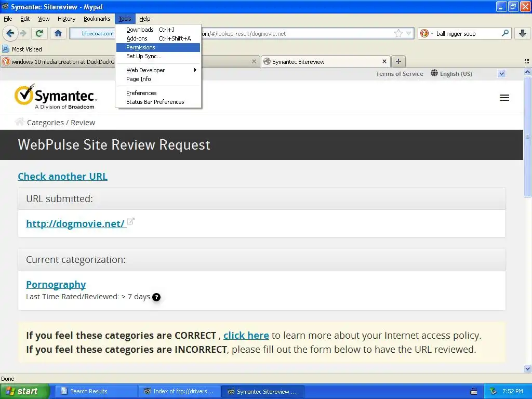
Task: Close the Symantec Sitereview tab
Action: [384, 61]
